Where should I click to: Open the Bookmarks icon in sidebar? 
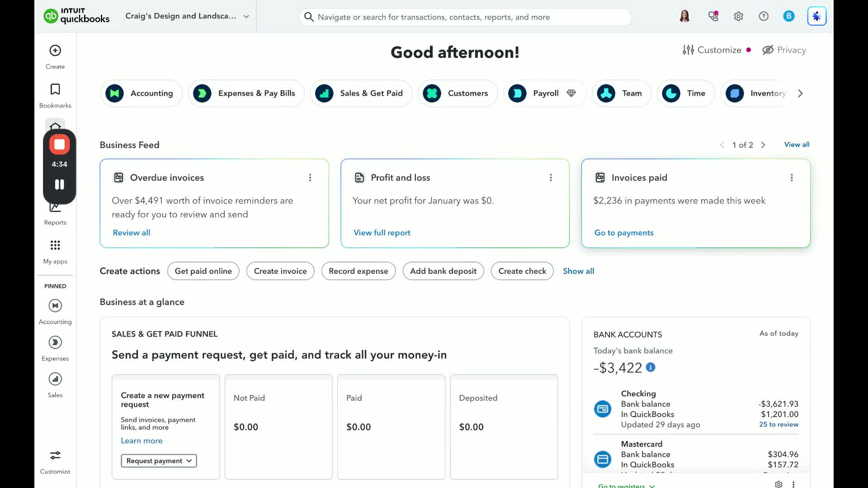point(55,89)
